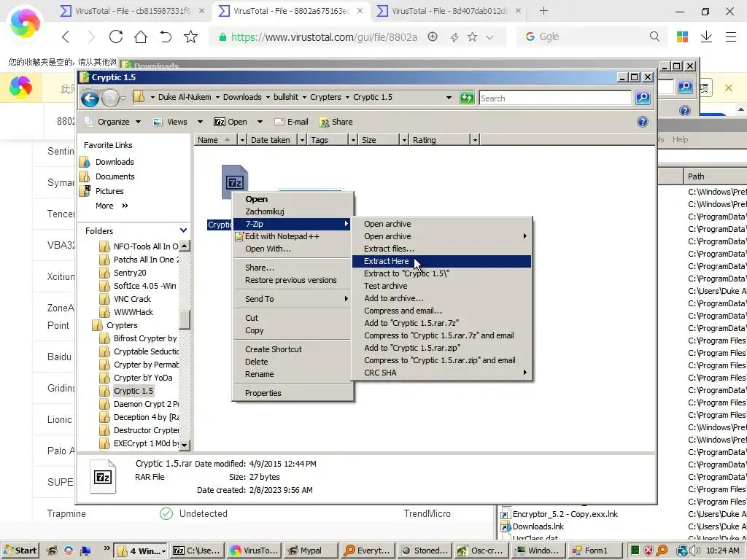The image size is (747, 560).
Task: Click Open in context menu
Action: 293,199
